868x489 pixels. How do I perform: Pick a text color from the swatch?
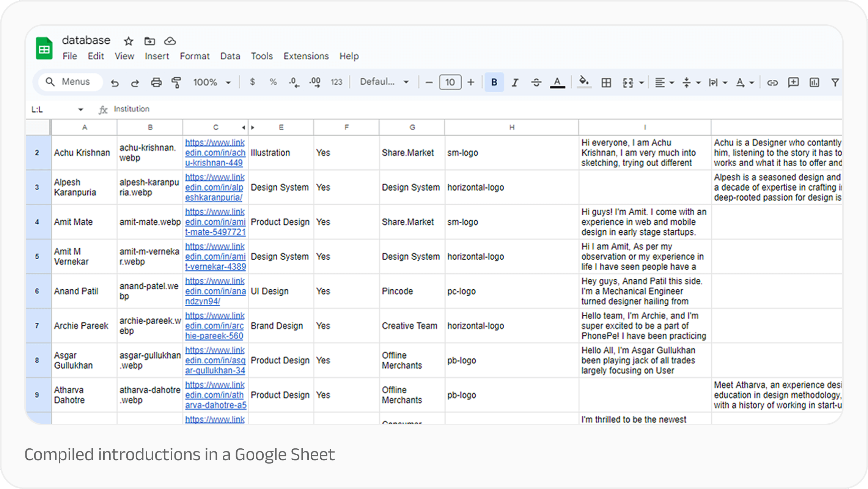557,82
